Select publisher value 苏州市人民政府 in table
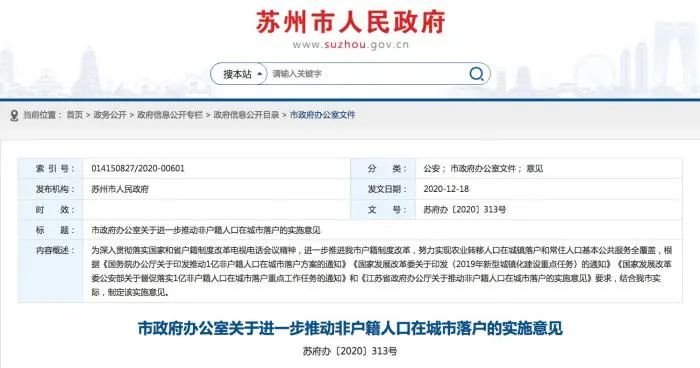700x368 pixels. click(120, 189)
